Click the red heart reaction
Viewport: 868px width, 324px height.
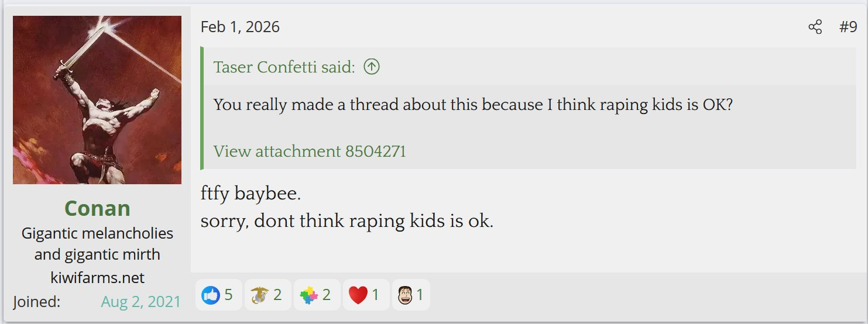coord(364,295)
